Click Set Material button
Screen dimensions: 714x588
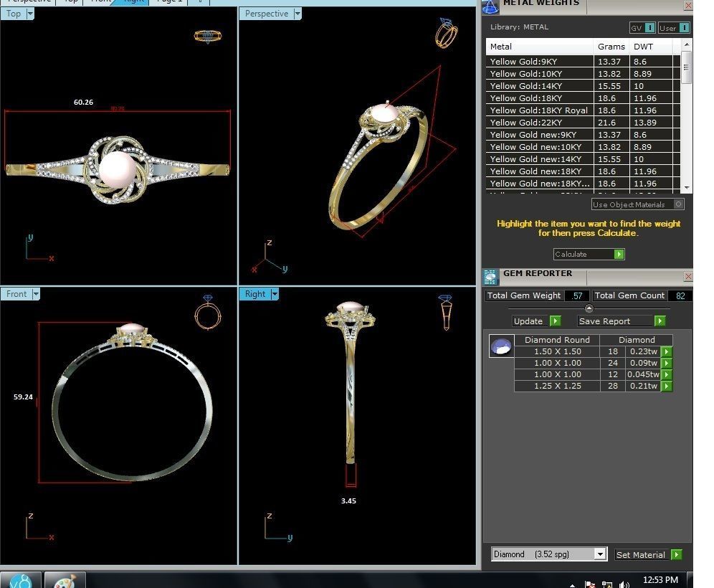[649, 555]
